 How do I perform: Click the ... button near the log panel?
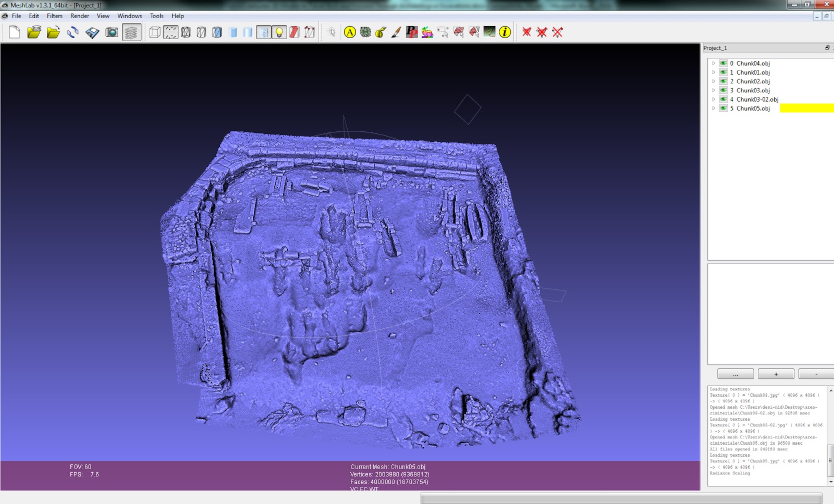(735, 374)
